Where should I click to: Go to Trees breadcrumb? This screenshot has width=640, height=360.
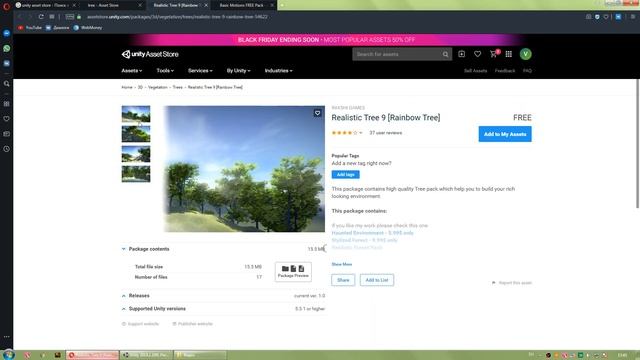[x=177, y=87]
